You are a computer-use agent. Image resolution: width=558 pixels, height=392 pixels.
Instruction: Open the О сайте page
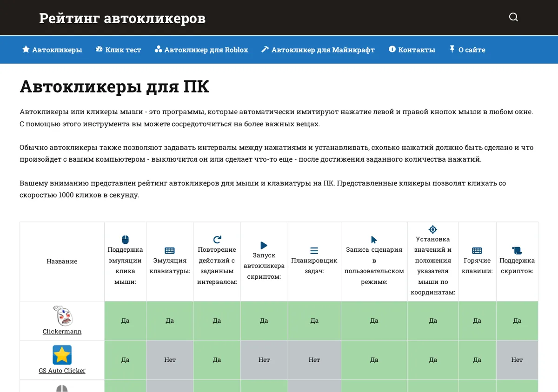pos(467,50)
